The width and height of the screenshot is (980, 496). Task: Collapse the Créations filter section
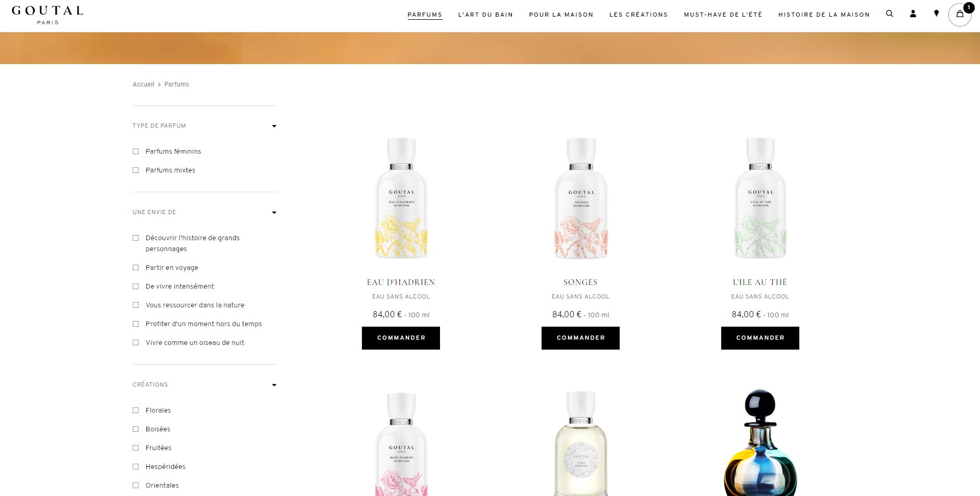(x=274, y=385)
